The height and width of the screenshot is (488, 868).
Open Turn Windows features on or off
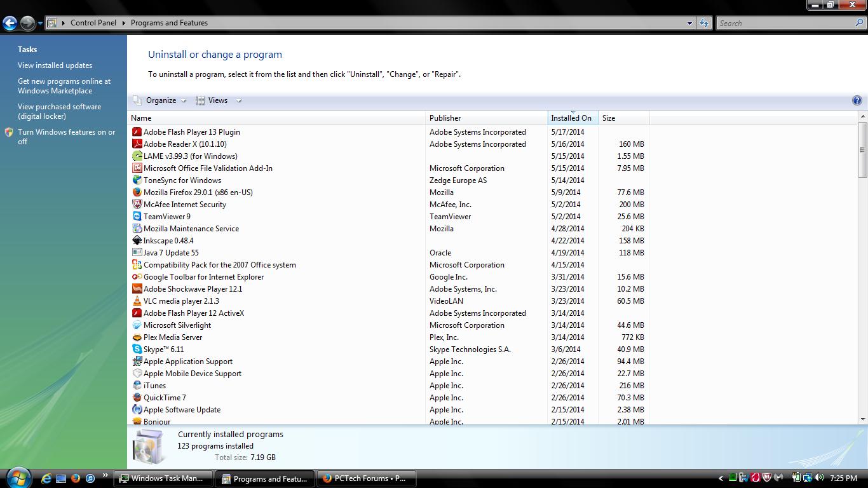pos(67,137)
